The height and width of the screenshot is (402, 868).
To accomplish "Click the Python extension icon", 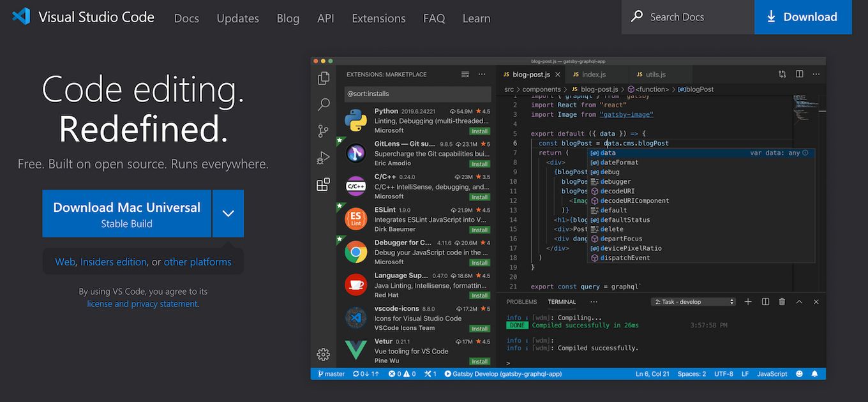I will click(x=355, y=120).
